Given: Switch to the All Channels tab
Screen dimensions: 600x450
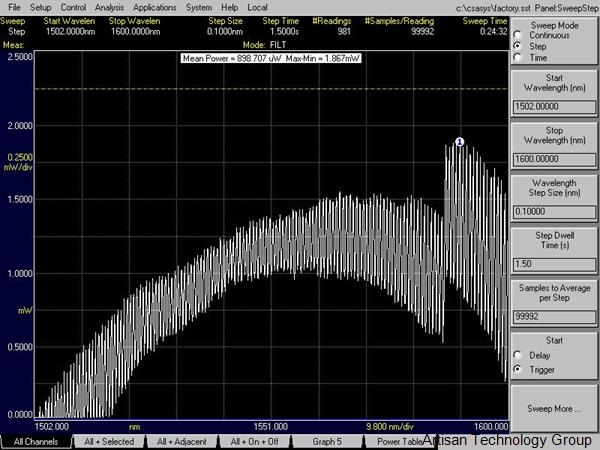Looking at the screenshot, I should point(36,441).
